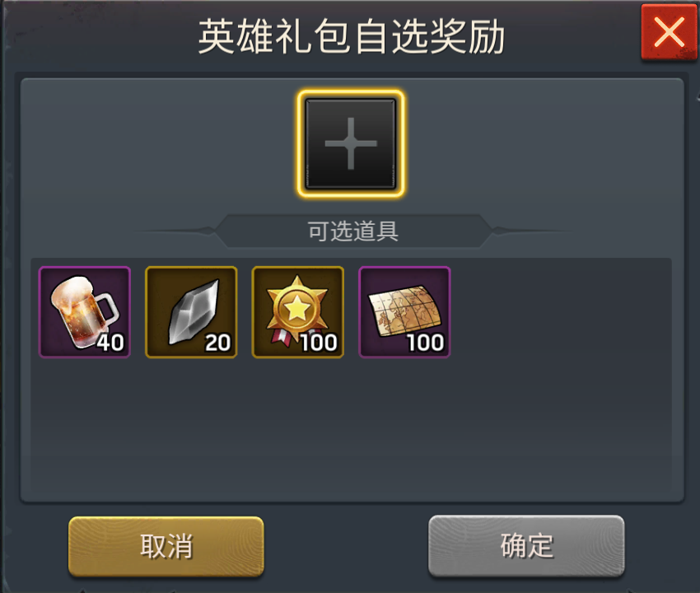The height and width of the screenshot is (593, 700).
Task: Click the 取消 cancel button
Action: [166, 546]
